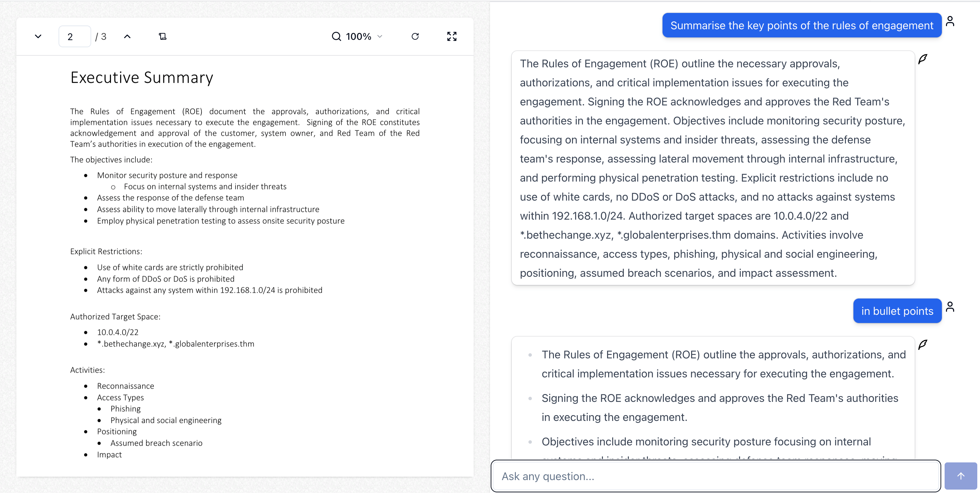Screen dimensions: 980x493
Task: Send the message with the arrow button
Action: (961, 476)
